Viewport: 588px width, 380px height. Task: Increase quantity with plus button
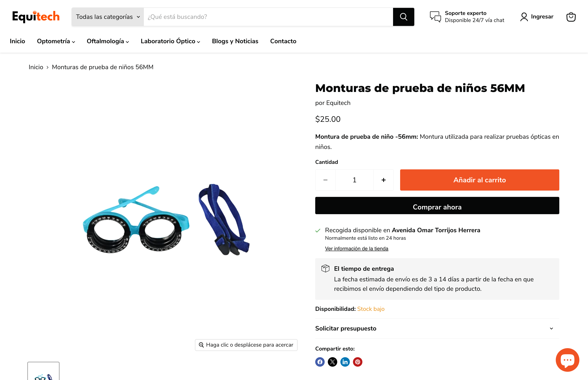(x=383, y=180)
